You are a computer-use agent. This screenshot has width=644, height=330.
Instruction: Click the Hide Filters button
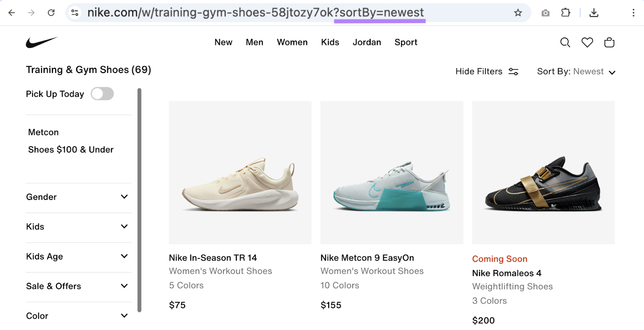[x=478, y=71]
